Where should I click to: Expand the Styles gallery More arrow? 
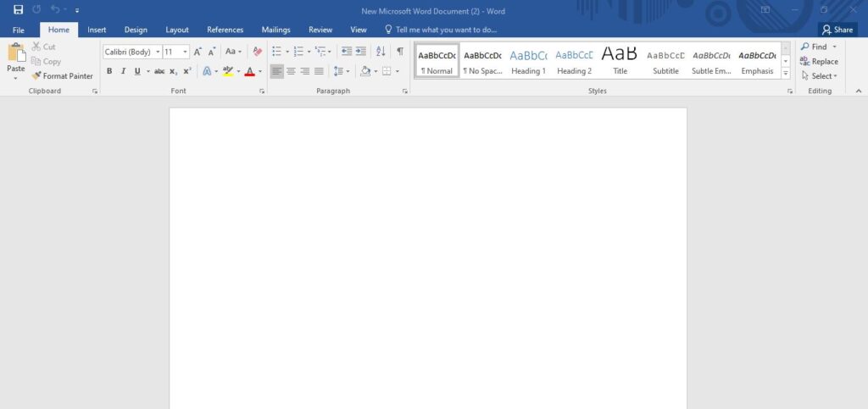[786, 74]
